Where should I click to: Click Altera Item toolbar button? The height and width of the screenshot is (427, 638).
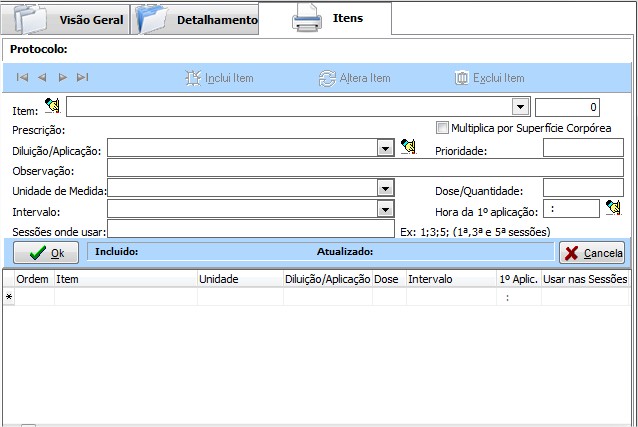click(354, 78)
